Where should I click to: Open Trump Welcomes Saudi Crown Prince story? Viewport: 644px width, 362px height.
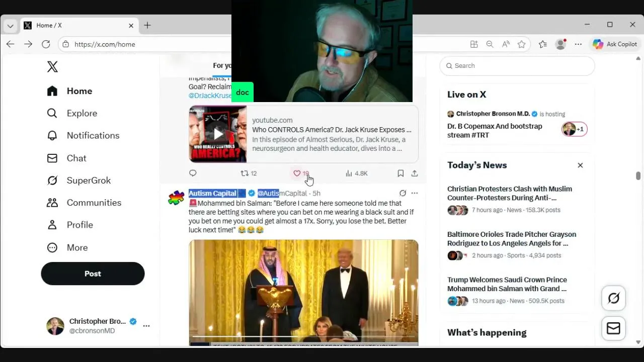click(x=507, y=284)
